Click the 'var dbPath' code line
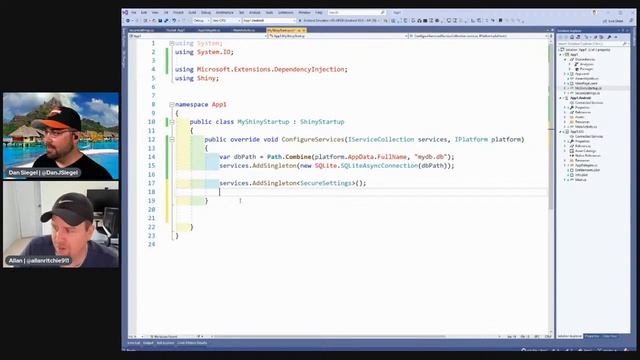 click(337, 157)
